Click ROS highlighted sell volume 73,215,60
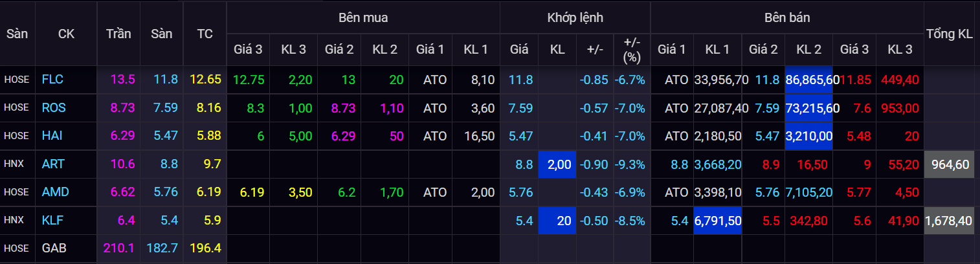This screenshot has height=264, width=980. tap(812, 108)
